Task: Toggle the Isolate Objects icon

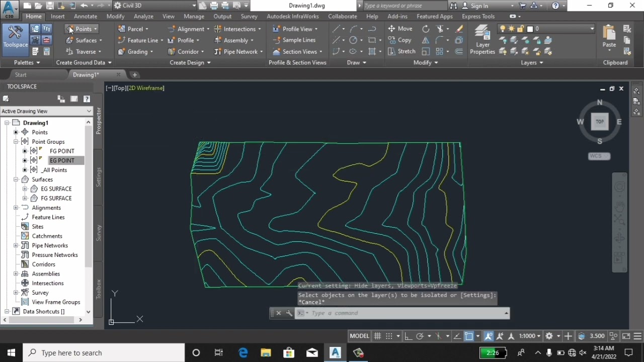Action: pyautogui.click(x=614, y=336)
